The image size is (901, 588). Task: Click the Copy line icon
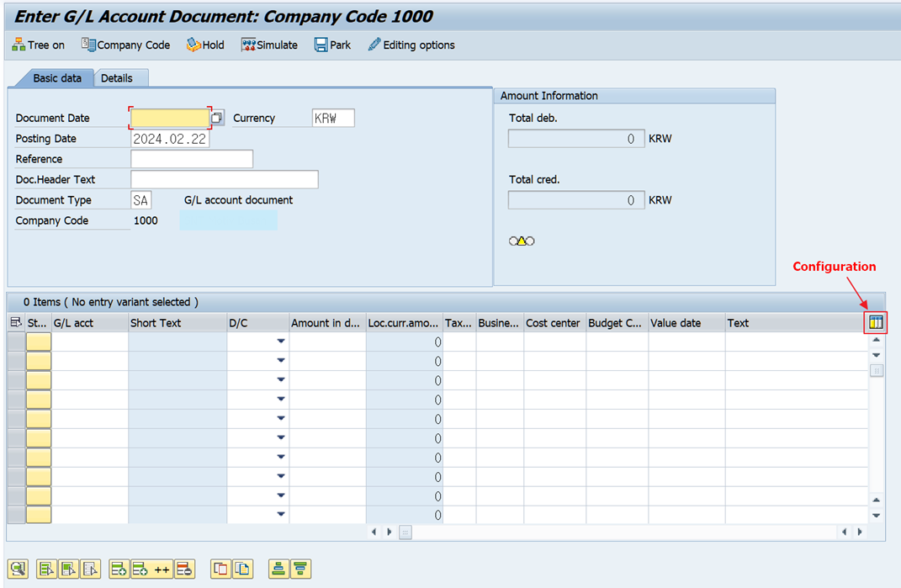220,569
